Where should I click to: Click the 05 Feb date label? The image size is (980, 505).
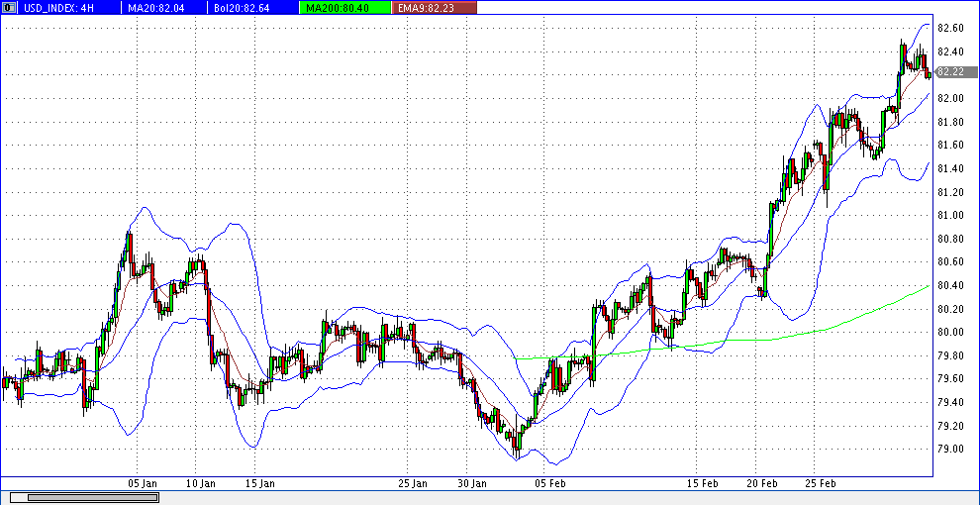(x=551, y=483)
